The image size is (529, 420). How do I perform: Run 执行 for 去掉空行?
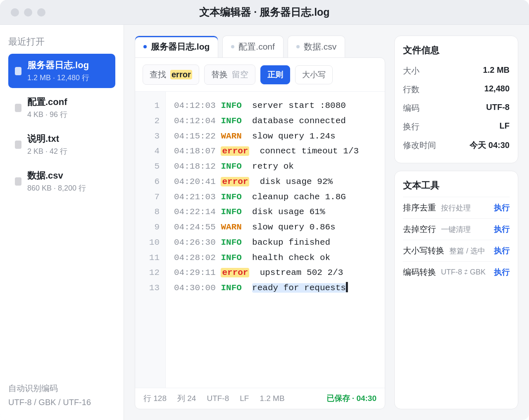coord(502,229)
